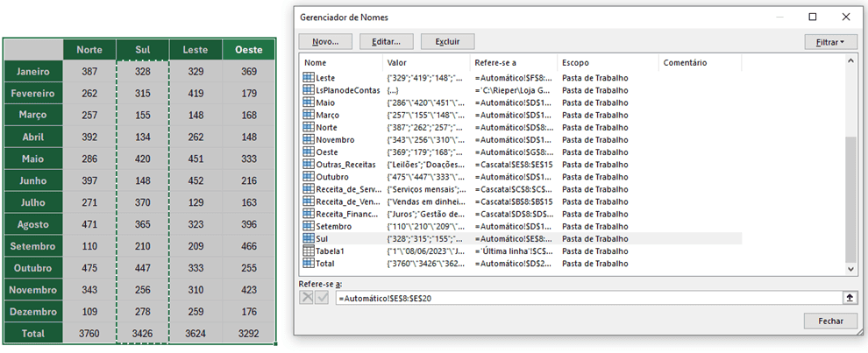This screenshot has width=868, height=353.
Task: Click cell value 387 for Janeiro Norte
Action: click(89, 71)
